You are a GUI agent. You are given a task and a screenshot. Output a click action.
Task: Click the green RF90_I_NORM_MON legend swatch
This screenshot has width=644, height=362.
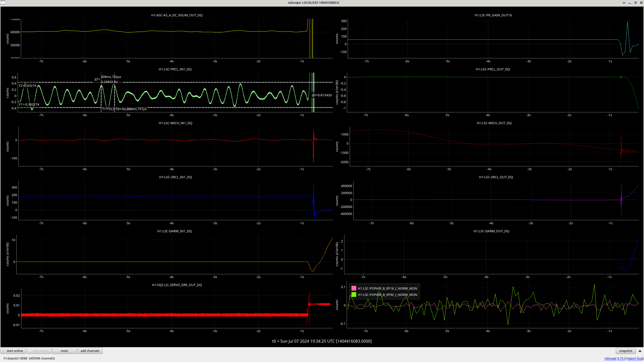click(x=354, y=295)
